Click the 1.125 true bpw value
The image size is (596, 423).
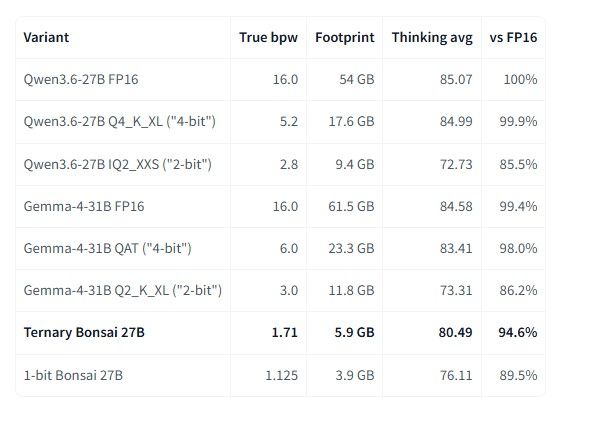point(281,375)
